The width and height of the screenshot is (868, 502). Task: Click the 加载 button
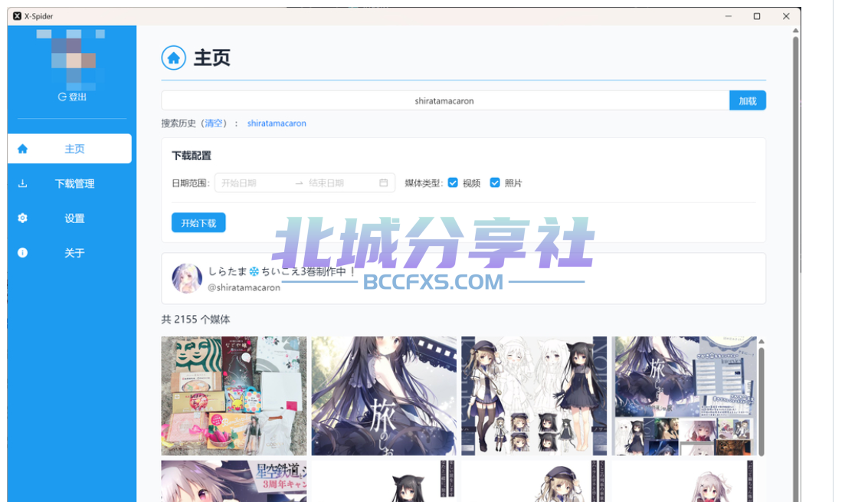747,101
